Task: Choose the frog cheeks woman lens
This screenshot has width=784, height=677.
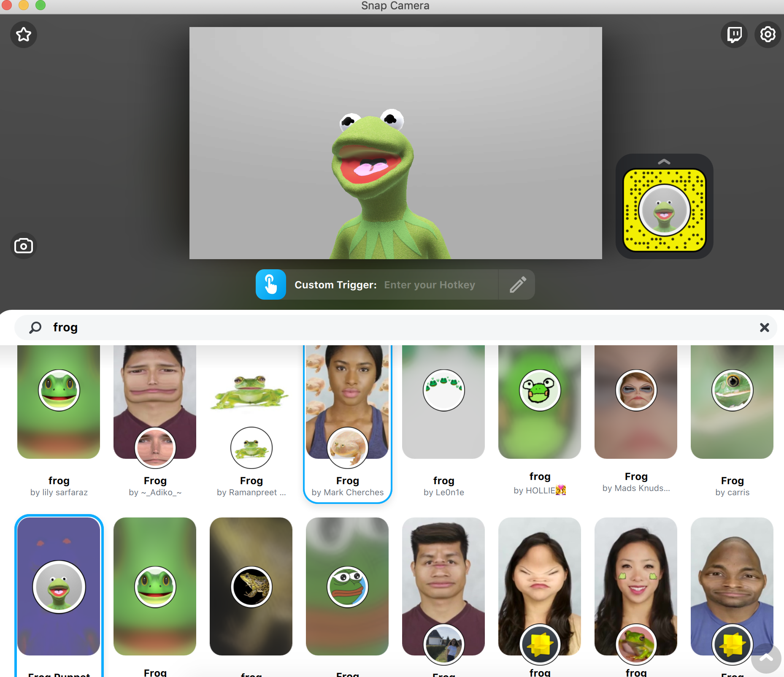Action: (x=636, y=587)
